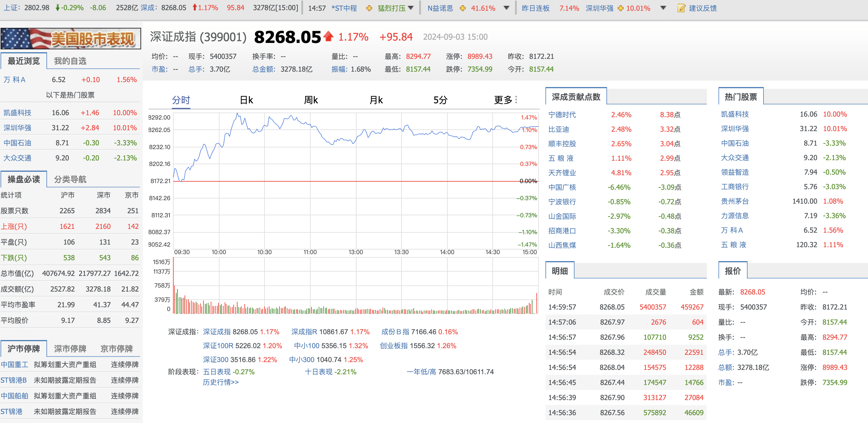Open the 报价 panel tab
This screenshot has height=423, width=868.
point(732,271)
